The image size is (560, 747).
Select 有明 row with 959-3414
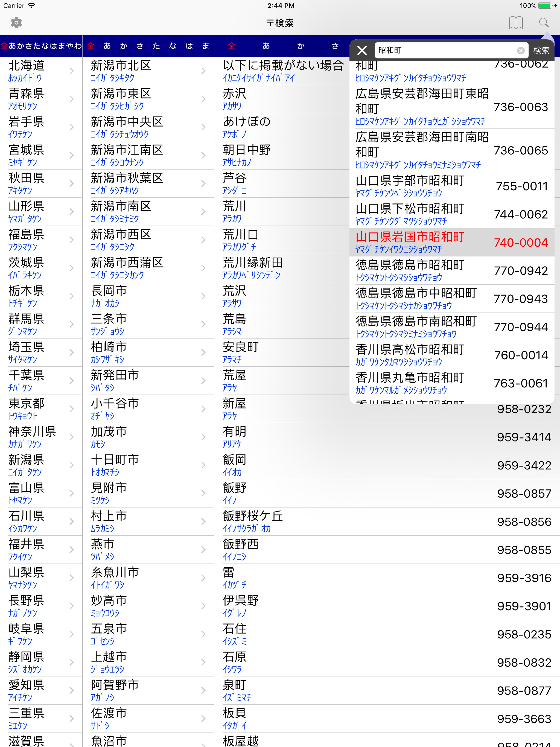387,437
